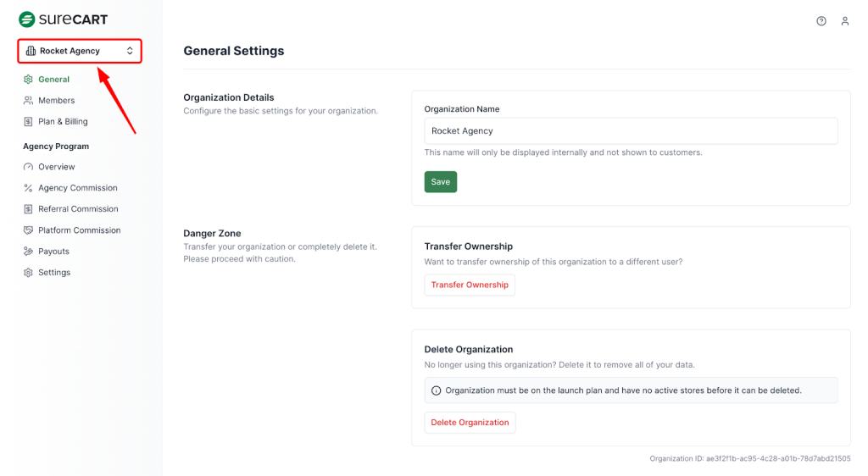Click the Overview gauge icon
The height and width of the screenshot is (476, 868).
pos(29,167)
